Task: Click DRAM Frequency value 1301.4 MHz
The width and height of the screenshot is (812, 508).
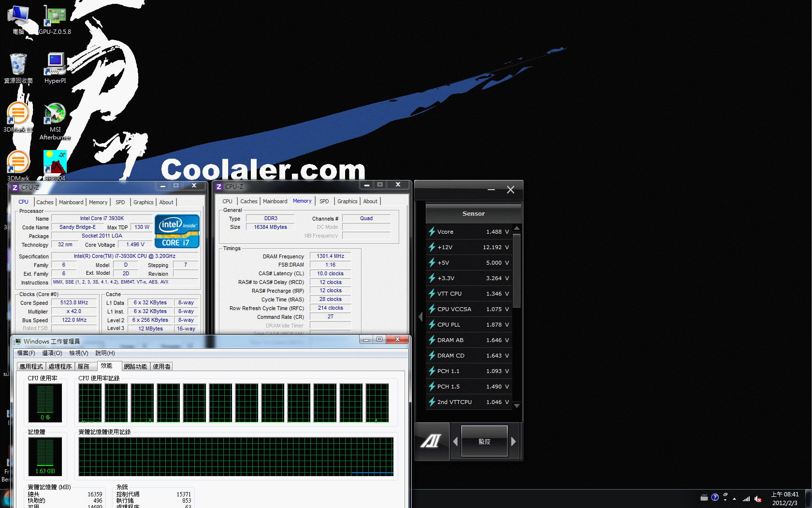Action: tap(331, 256)
